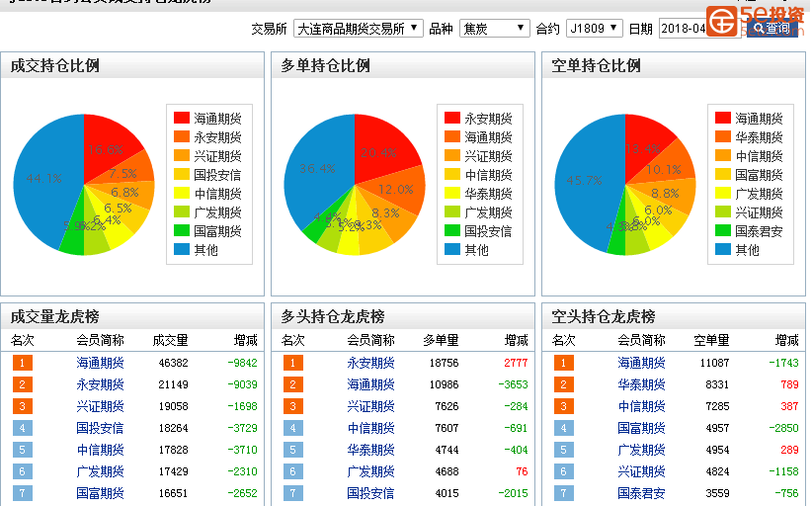Click rank 4 badge in 空头持仓龙虎榜
812x506 pixels.
(564, 428)
